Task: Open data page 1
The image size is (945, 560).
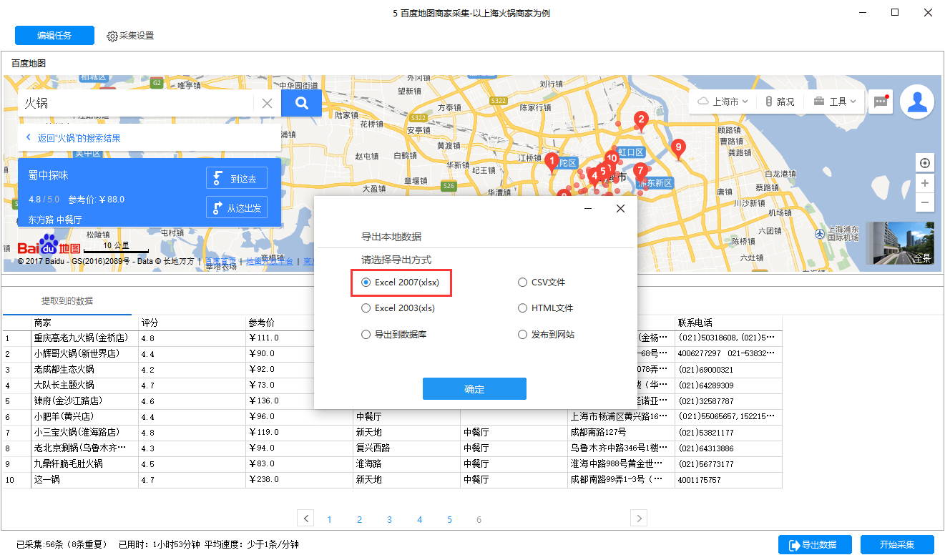Action: tap(329, 520)
